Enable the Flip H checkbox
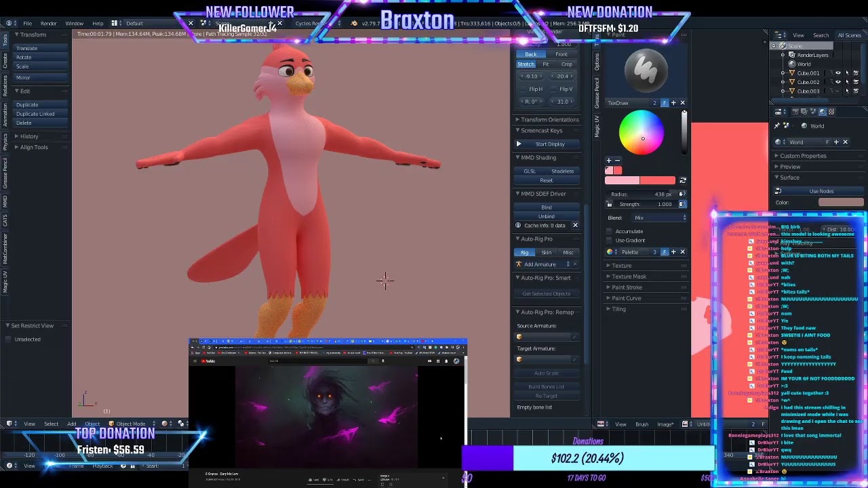Screen dimensions: 868x488 524,89
